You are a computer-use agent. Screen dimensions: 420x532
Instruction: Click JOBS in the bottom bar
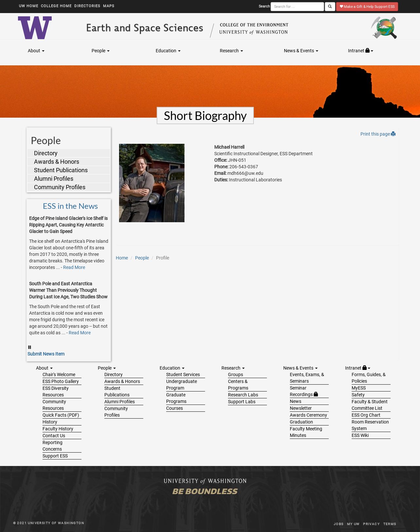click(x=339, y=524)
